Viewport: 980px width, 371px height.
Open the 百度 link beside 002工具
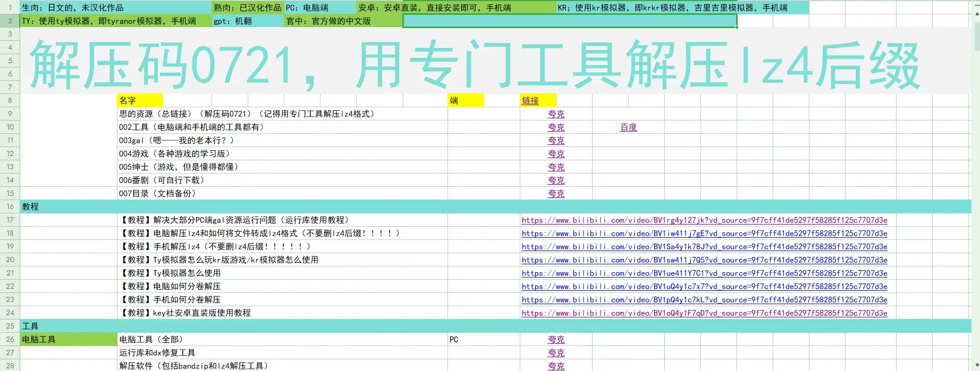628,127
